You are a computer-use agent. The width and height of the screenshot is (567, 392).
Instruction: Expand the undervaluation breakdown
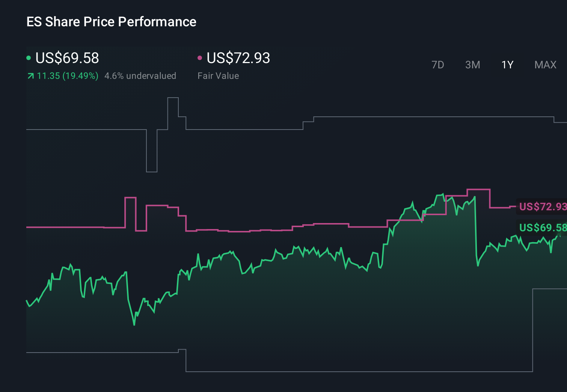140,75
